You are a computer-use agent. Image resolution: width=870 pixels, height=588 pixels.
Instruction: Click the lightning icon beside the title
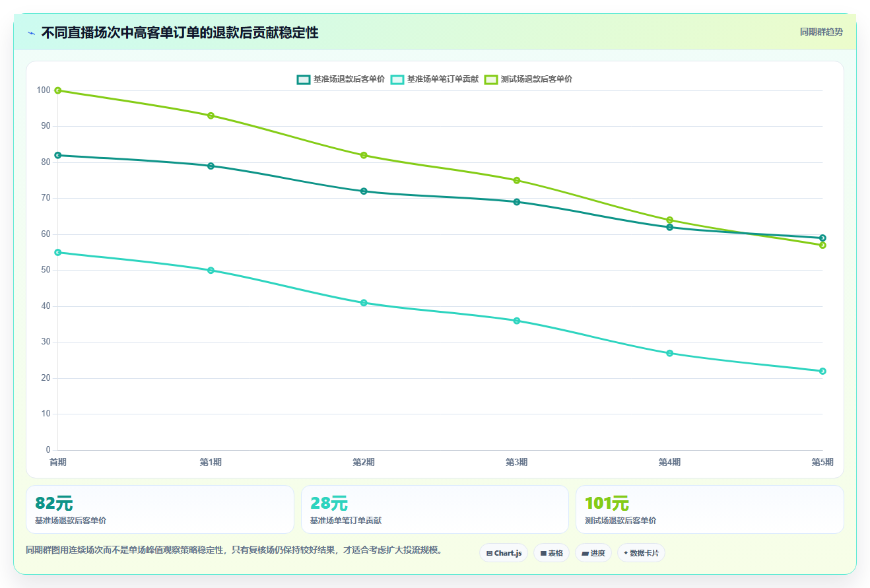tap(31, 32)
